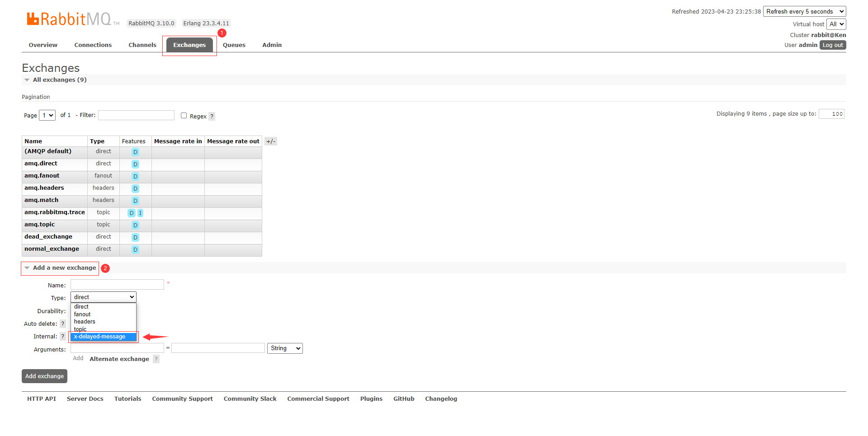
Task: Click the D badge in amq.match row
Action: coord(135,201)
